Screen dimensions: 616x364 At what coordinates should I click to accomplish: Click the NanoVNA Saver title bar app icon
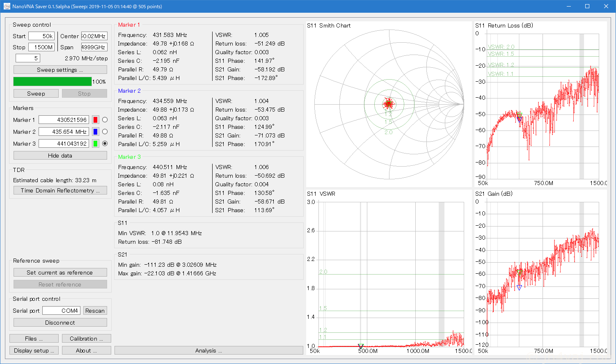tap(7, 6)
